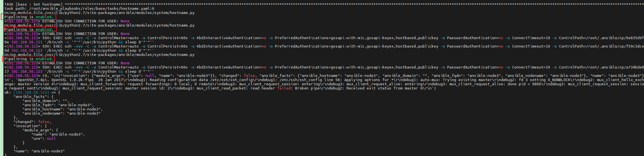Click ControlPath ending in 6e835d9f
The width and height of the screenshot is (644, 156).
pos(601,38)
